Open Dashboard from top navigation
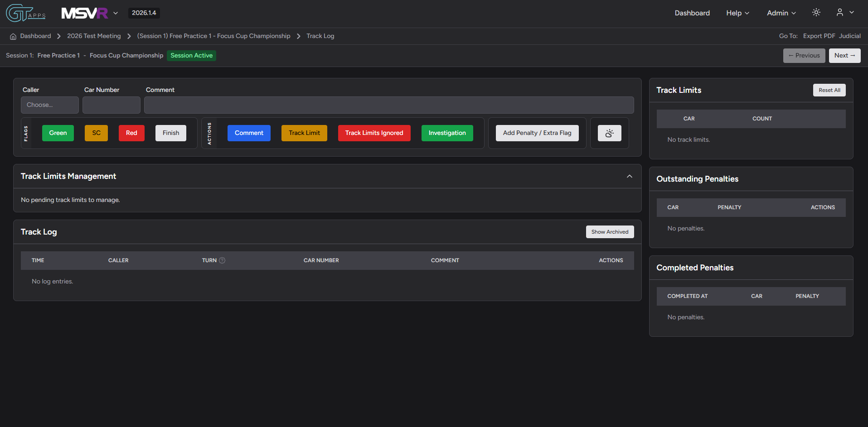This screenshot has width=868, height=427. click(692, 13)
